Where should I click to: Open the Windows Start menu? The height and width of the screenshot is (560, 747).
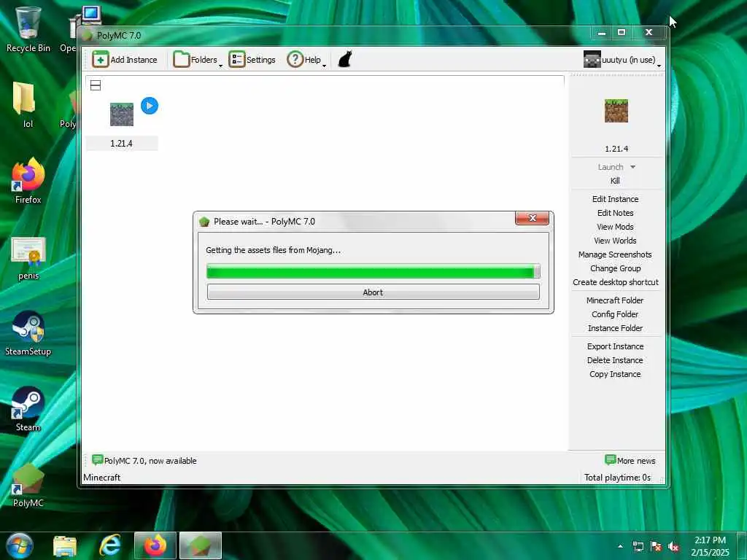[20, 545]
